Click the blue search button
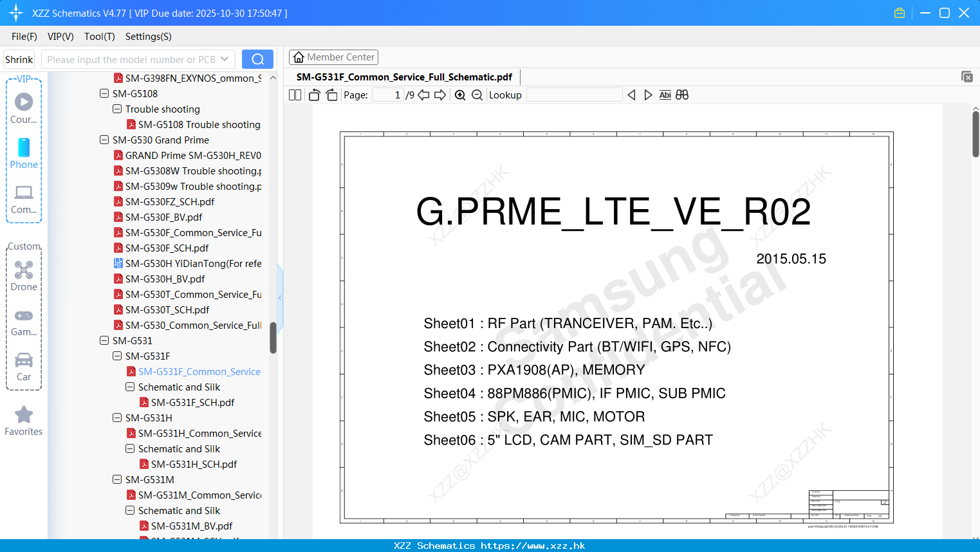The image size is (980, 552). [257, 59]
